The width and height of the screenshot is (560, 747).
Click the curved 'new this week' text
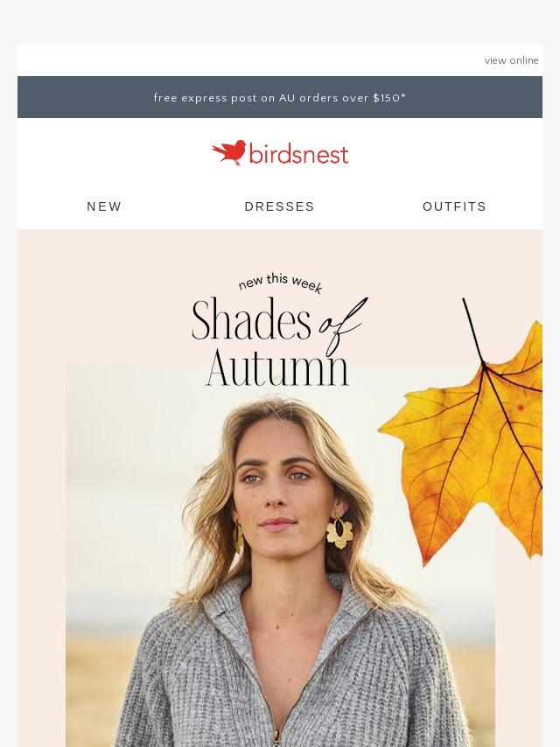[x=280, y=283]
